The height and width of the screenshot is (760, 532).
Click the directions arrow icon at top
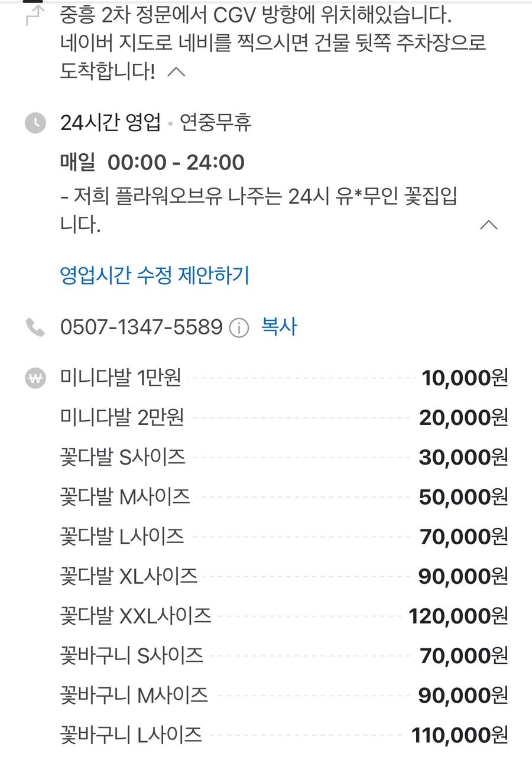click(x=35, y=16)
